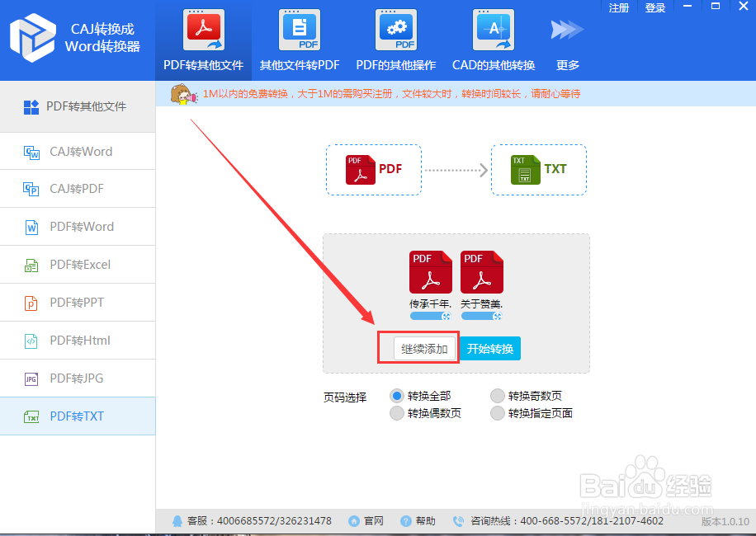The height and width of the screenshot is (536, 756).
Task: Collapse the PDF转其他文件 sidebar header
Action: tap(78, 107)
